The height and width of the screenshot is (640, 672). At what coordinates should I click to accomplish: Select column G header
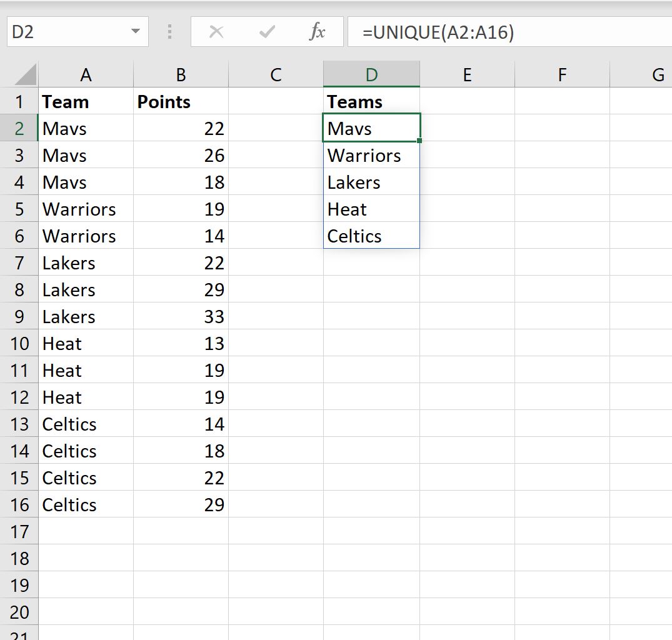641,74
